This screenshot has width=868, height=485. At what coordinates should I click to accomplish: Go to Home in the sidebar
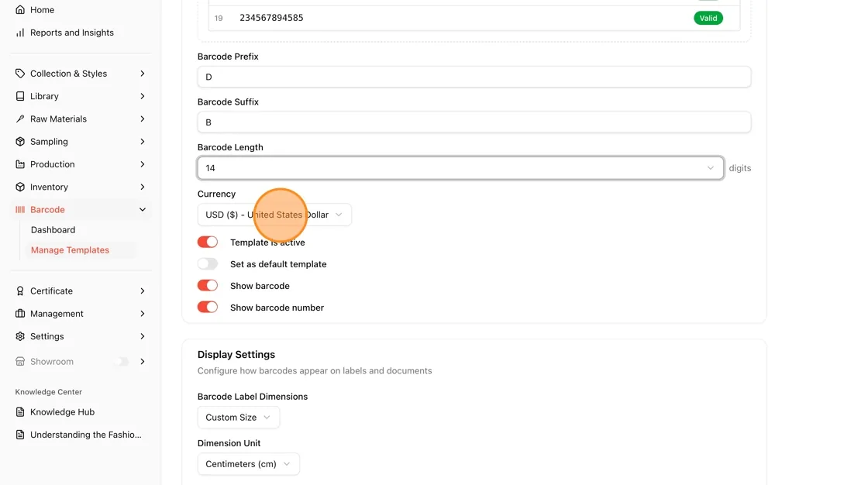(42, 10)
